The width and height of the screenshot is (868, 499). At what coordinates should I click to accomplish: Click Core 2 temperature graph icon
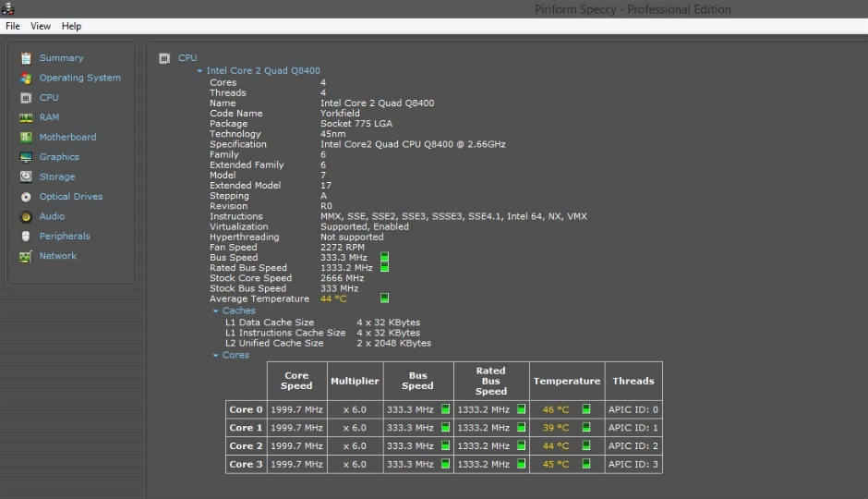(586, 445)
